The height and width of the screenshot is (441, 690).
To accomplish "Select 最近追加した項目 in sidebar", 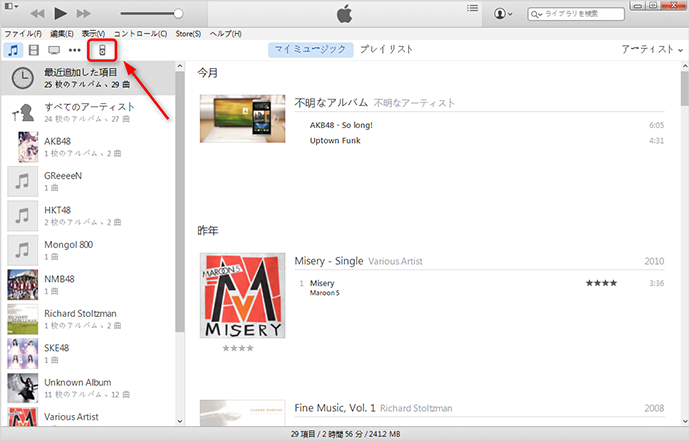I will (x=88, y=78).
